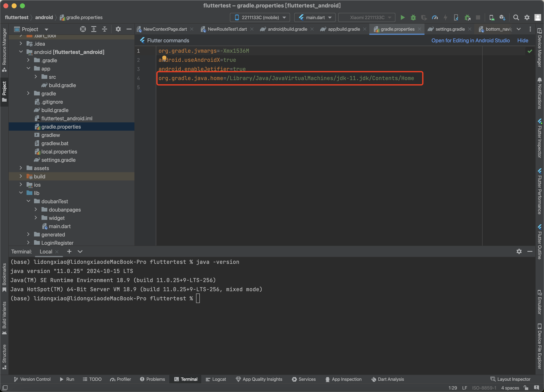The image size is (544, 392).
Task: Toggle the Device Manager tool window
Action: point(540,48)
